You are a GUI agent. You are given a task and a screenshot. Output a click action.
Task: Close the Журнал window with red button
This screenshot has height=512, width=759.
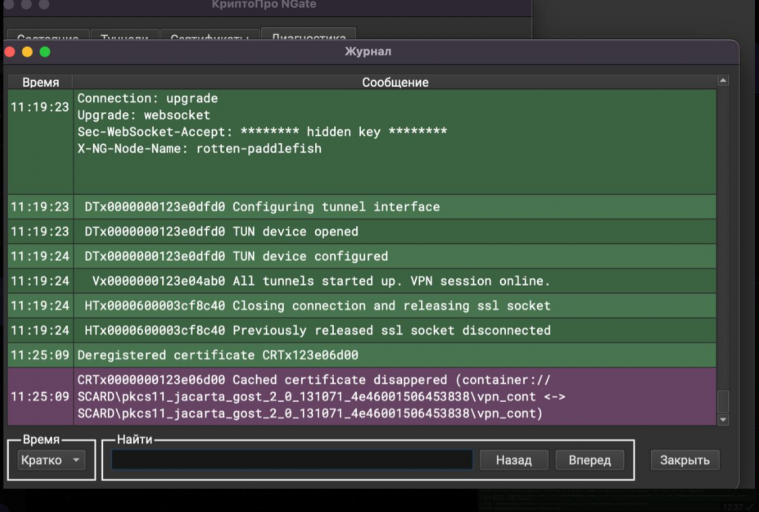(10, 52)
